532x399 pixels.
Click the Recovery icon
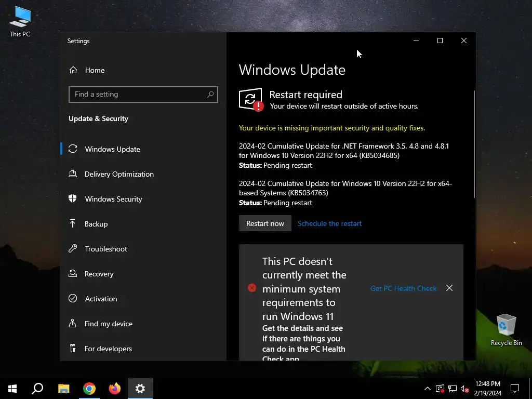click(73, 273)
